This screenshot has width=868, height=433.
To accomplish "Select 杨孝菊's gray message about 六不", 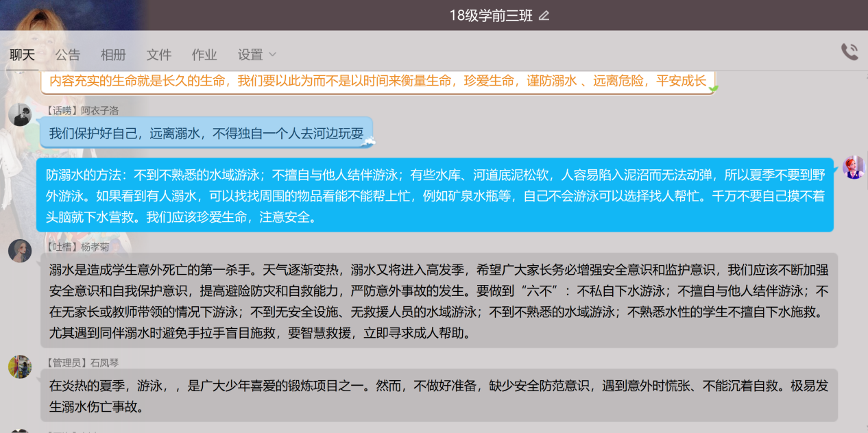I will tap(439, 301).
